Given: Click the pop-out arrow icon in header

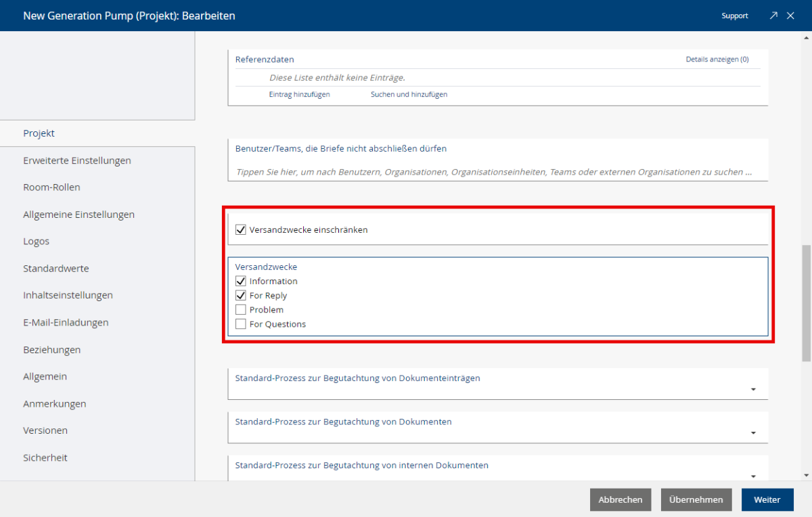Looking at the screenshot, I should [x=773, y=16].
